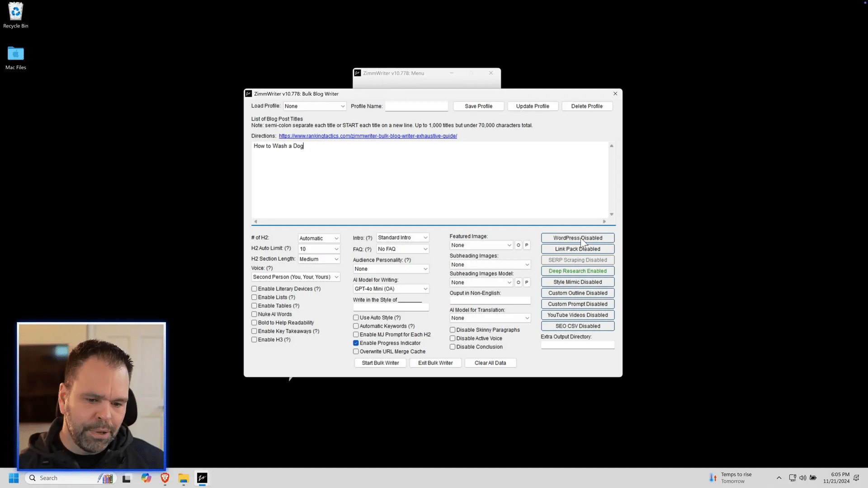
Task: Click the ZimmWriter Menu window title icon
Action: pos(358,73)
